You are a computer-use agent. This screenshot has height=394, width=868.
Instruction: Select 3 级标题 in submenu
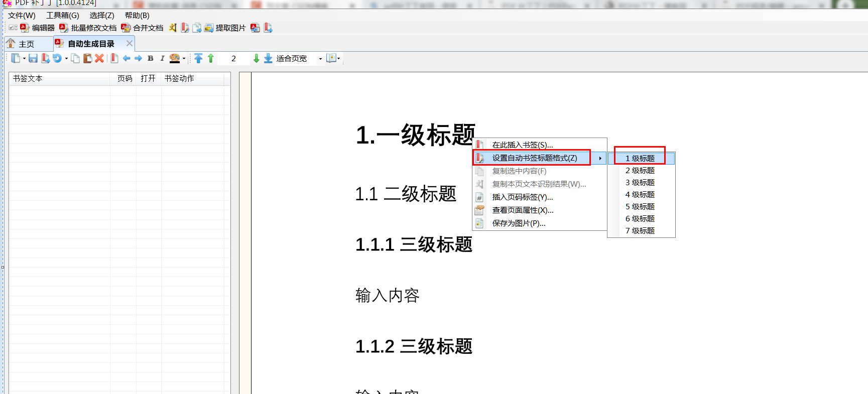[641, 182]
